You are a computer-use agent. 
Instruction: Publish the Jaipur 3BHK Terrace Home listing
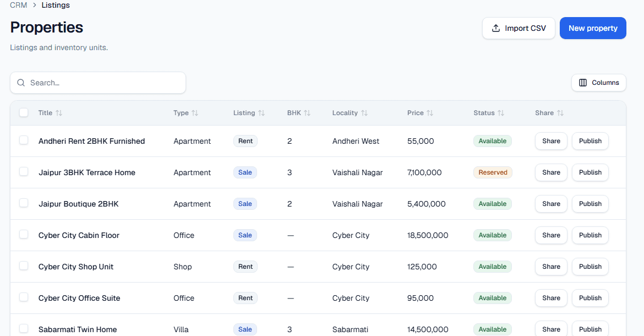590,172
